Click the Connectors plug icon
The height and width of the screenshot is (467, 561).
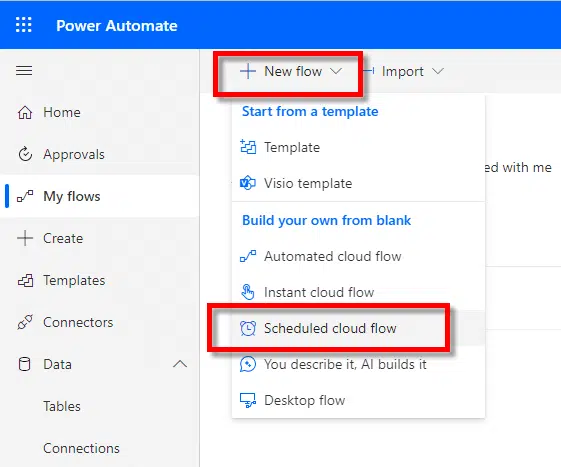[25, 322]
